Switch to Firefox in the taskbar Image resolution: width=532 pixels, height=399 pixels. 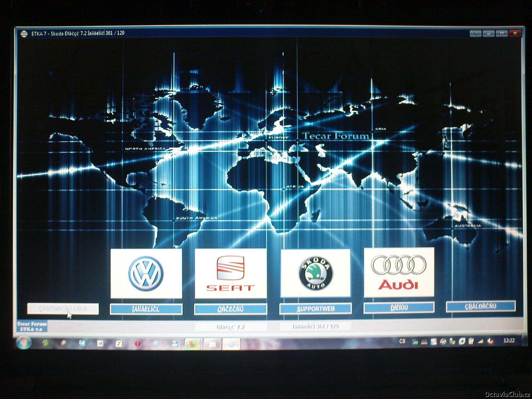point(192,344)
